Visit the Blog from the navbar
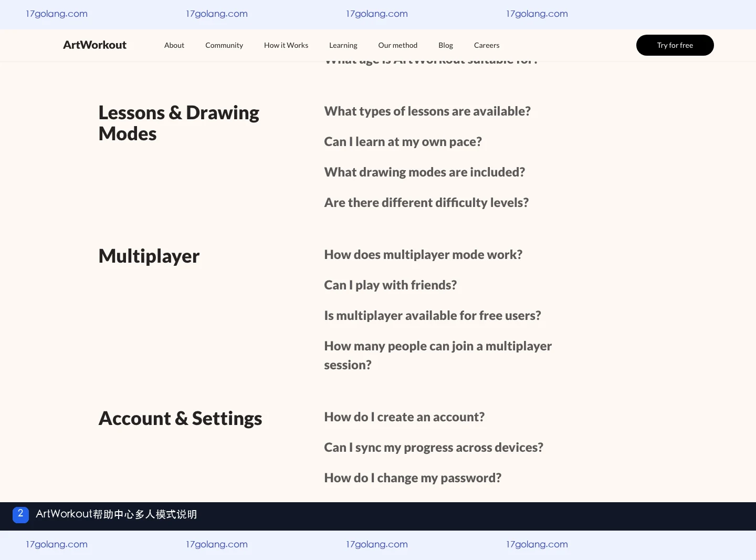This screenshot has height=560, width=756. pyautogui.click(x=446, y=45)
